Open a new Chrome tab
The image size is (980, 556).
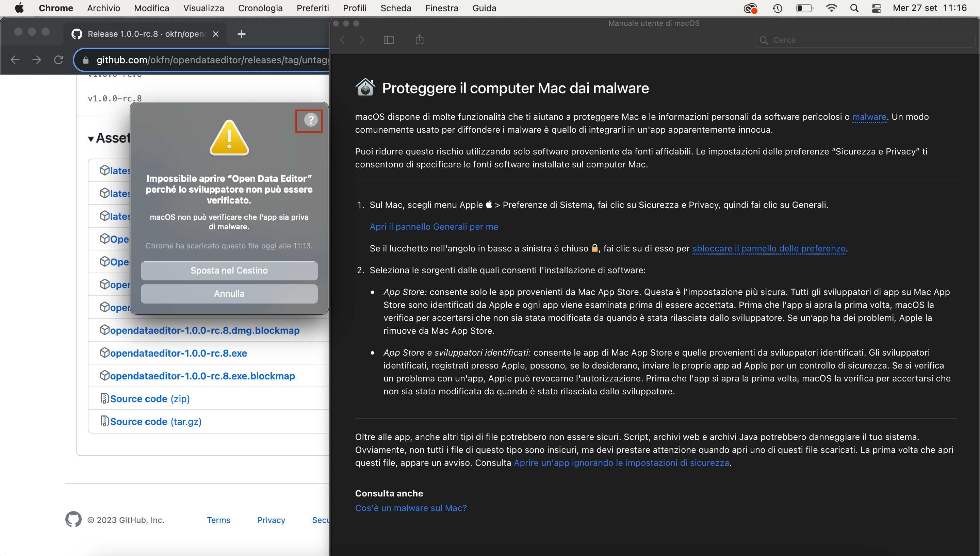[x=241, y=34]
